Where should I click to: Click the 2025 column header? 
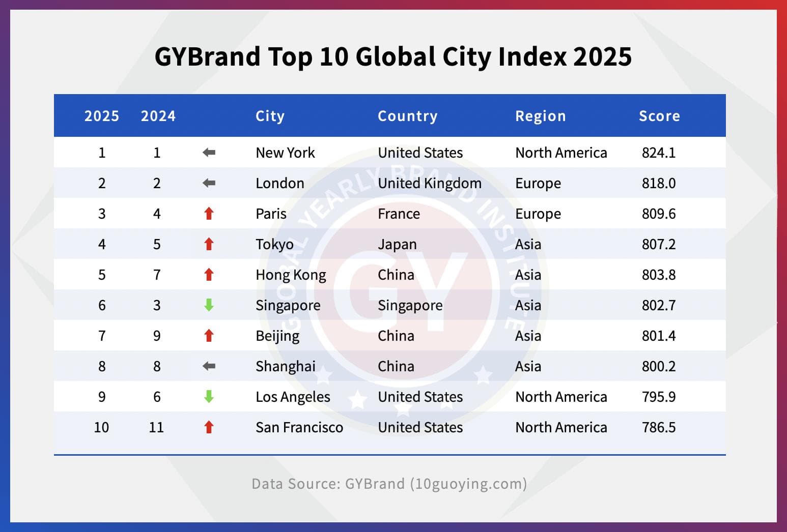click(102, 116)
